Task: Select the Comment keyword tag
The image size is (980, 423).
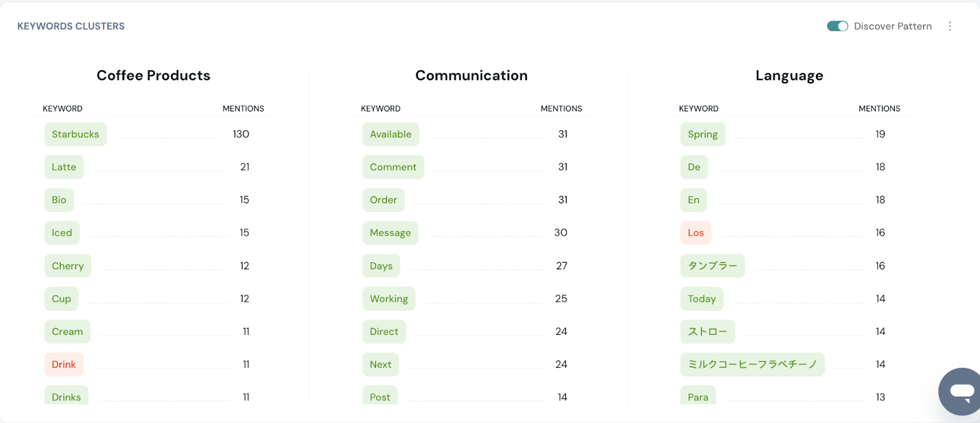Action: click(x=393, y=167)
